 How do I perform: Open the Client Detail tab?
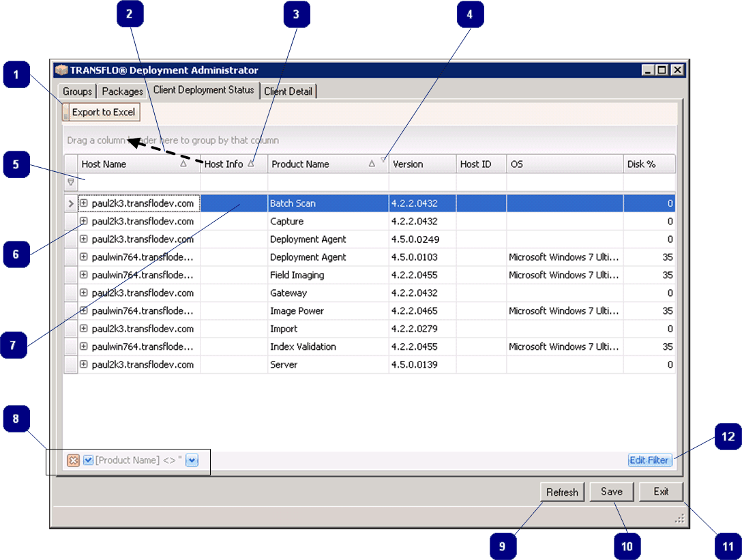[288, 91]
